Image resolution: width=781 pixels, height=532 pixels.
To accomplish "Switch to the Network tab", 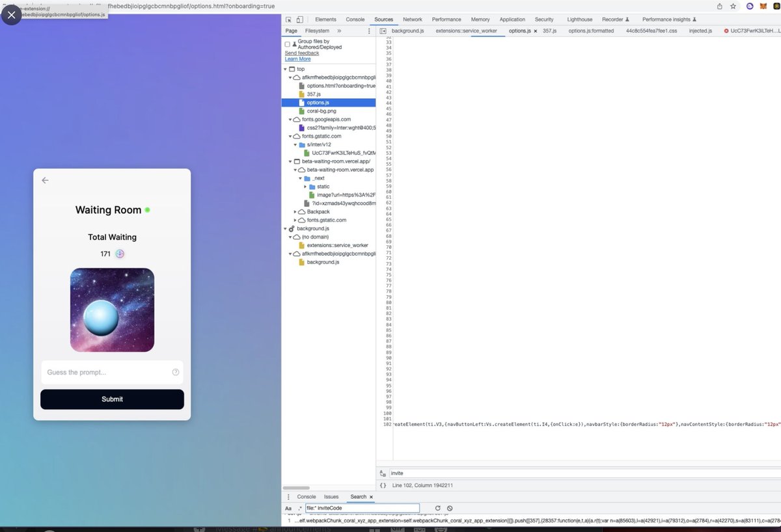I will tap(413, 20).
